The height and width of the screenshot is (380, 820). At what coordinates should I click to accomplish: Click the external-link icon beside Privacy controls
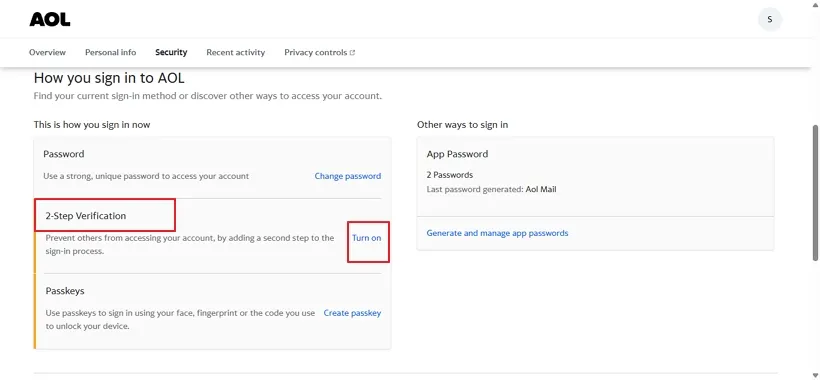[x=352, y=52]
